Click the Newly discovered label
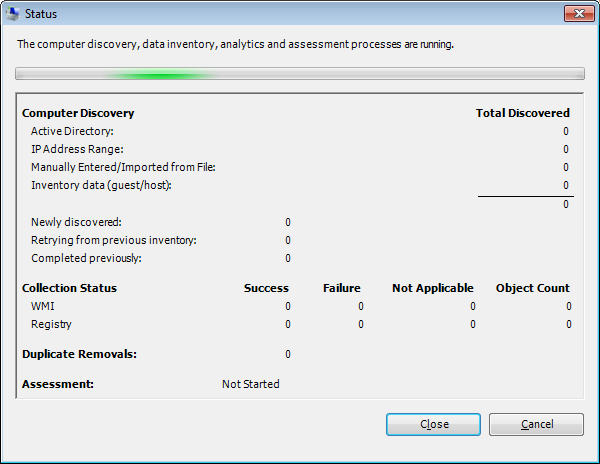Viewport: 600px width, 464px height. [x=76, y=222]
